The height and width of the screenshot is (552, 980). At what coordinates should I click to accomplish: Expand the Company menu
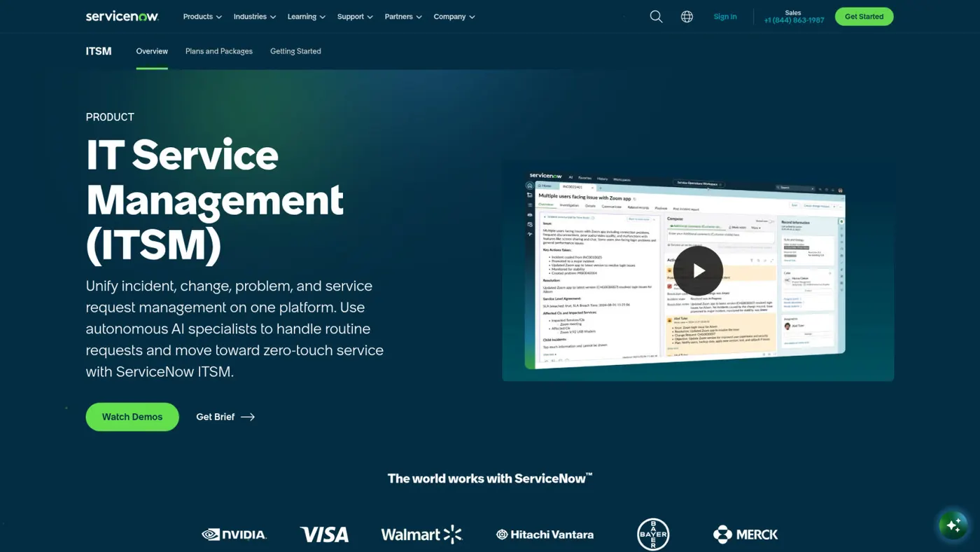454,17
